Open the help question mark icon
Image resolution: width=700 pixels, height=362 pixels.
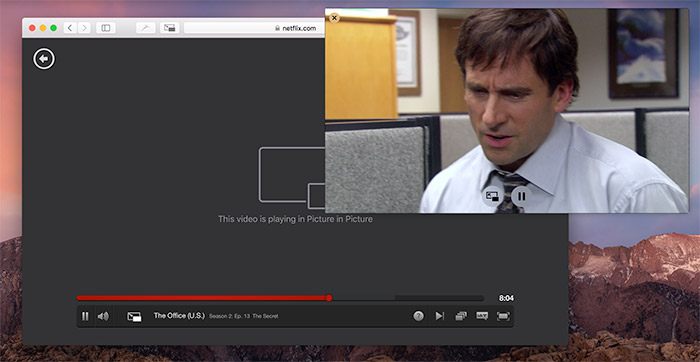tap(418, 316)
